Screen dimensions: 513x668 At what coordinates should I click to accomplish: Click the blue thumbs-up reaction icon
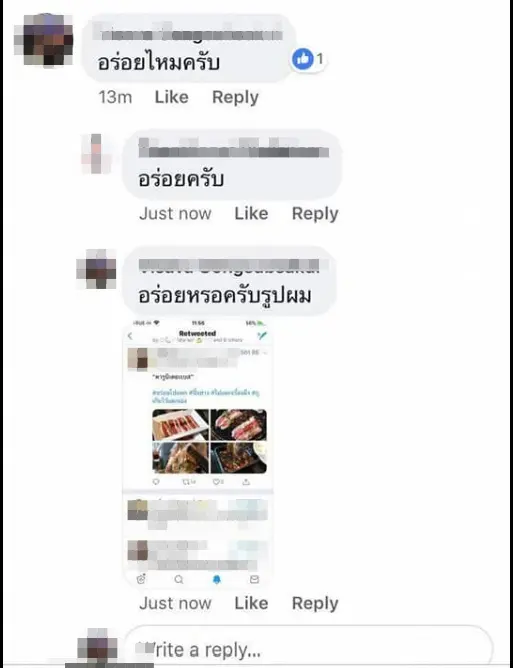tap(303, 59)
